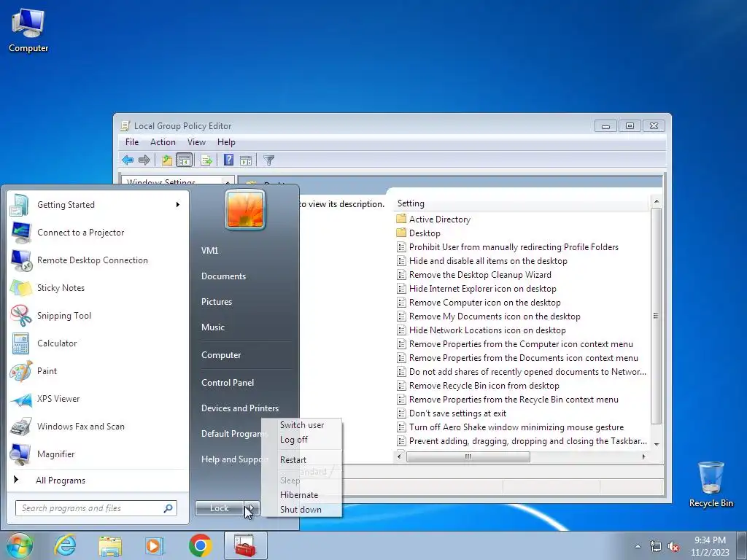Open VM1 user folder link
Image resolution: width=747 pixels, height=560 pixels.
pos(209,251)
